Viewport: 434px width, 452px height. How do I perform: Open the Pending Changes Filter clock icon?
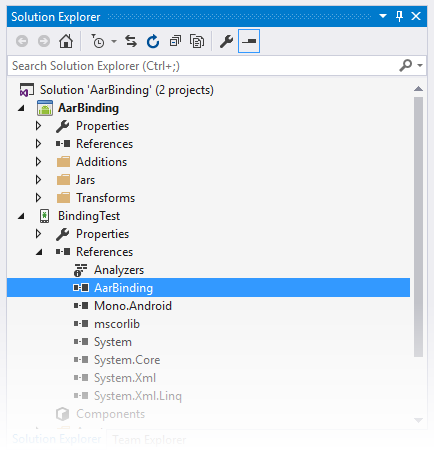tap(98, 41)
